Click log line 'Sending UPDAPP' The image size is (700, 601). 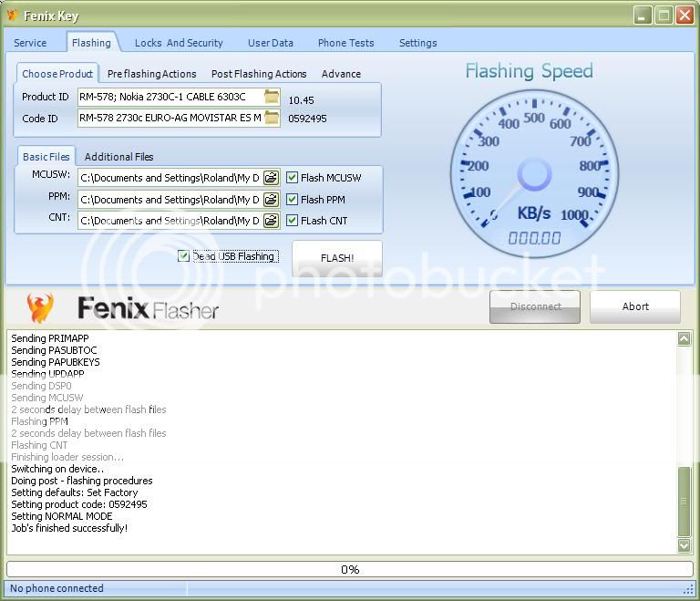click(47, 374)
